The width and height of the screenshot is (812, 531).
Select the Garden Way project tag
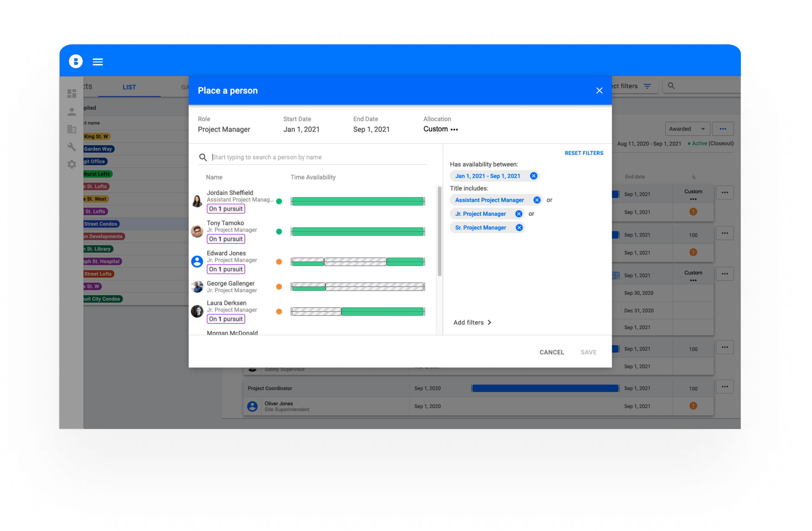point(98,149)
